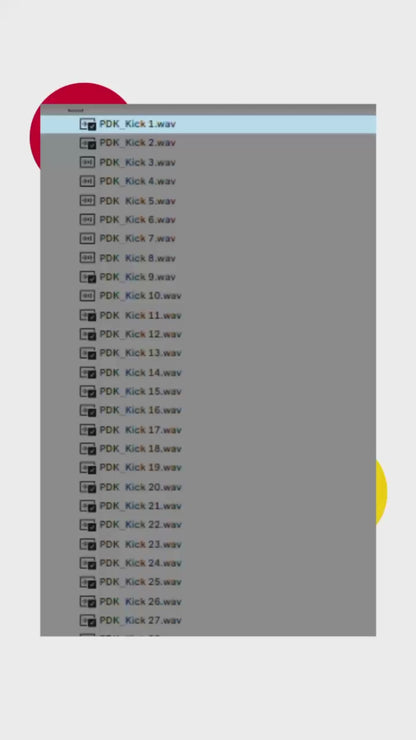Select the PDK_Kick 7.wav sample

pos(208,238)
